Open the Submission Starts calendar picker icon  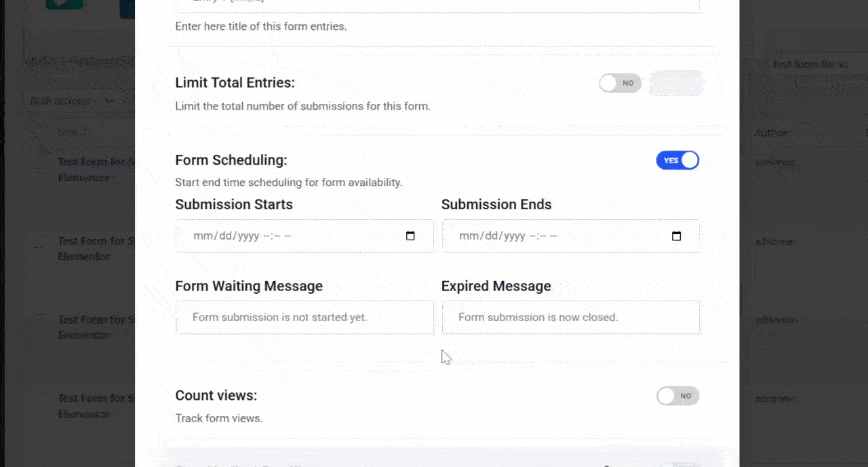[410, 236]
